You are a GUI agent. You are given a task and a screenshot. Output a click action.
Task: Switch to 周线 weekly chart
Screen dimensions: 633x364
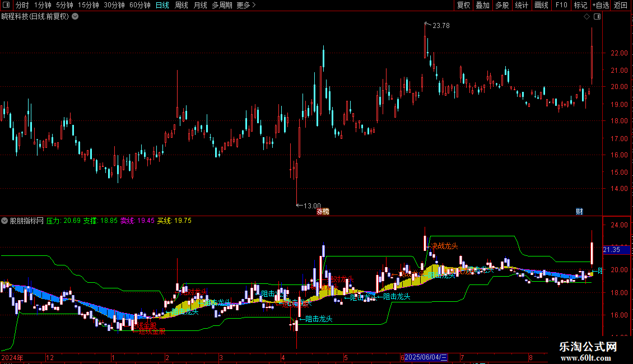[x=181, y=5]
